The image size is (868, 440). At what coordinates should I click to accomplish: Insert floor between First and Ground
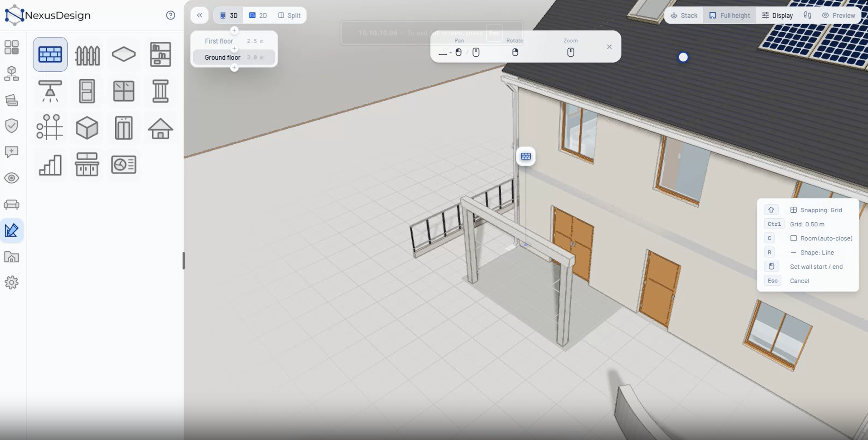click(234, 49)
